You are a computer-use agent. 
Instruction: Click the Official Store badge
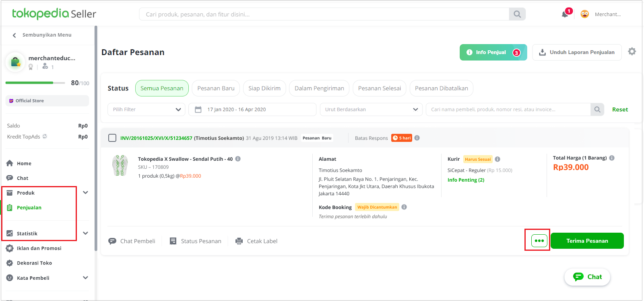pos(47,101)
